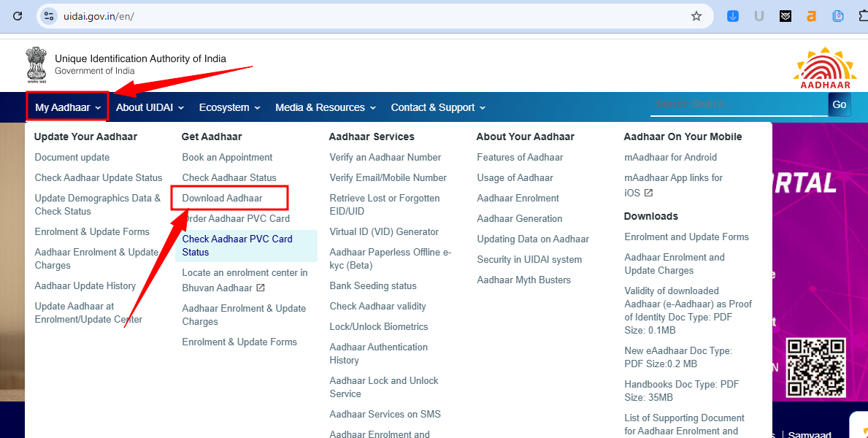This screenshot has width=868, height=438.
Task: Open Contact & Support dropdown
Action: 438,107
